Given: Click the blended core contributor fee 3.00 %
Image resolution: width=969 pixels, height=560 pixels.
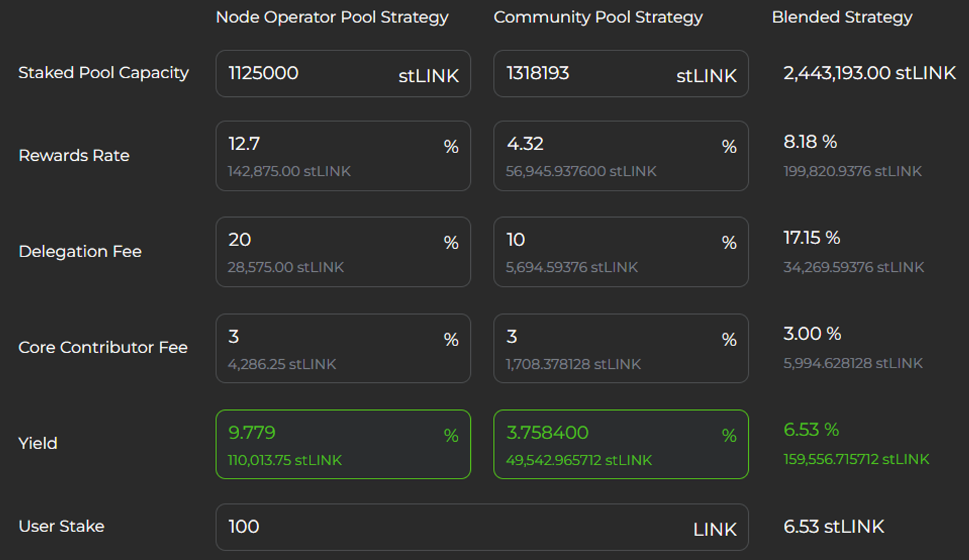Looking at the screenshot, I should [812, 334].
